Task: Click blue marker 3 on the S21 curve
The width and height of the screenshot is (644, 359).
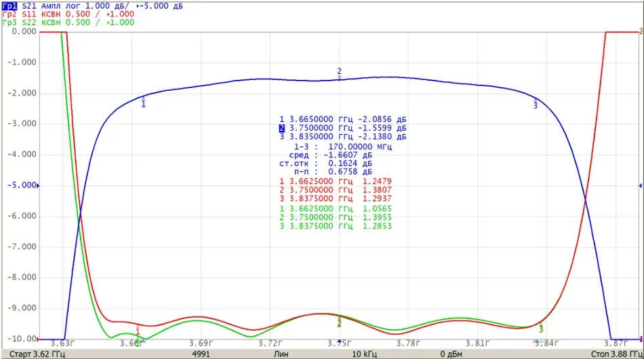Action: click(535, 104)
